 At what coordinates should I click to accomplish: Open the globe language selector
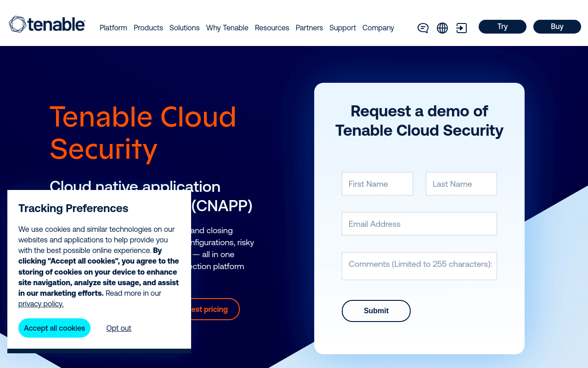click(x=442, y=28)
